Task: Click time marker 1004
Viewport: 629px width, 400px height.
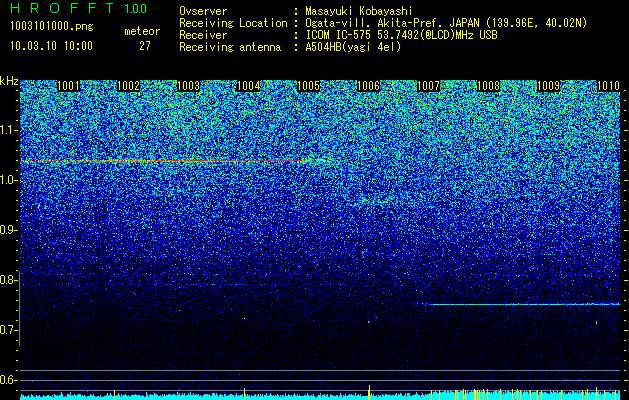Action: click(249, 86)
